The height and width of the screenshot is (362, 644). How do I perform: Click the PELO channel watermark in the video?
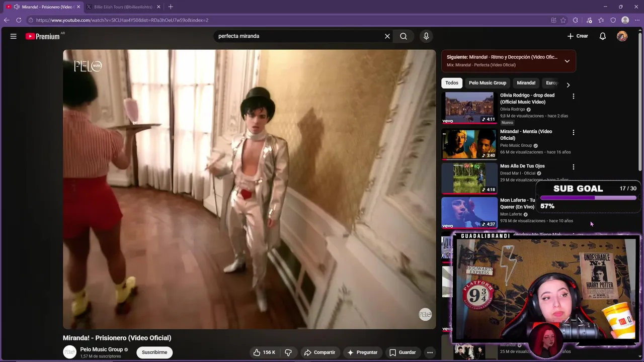coord(425,315)
